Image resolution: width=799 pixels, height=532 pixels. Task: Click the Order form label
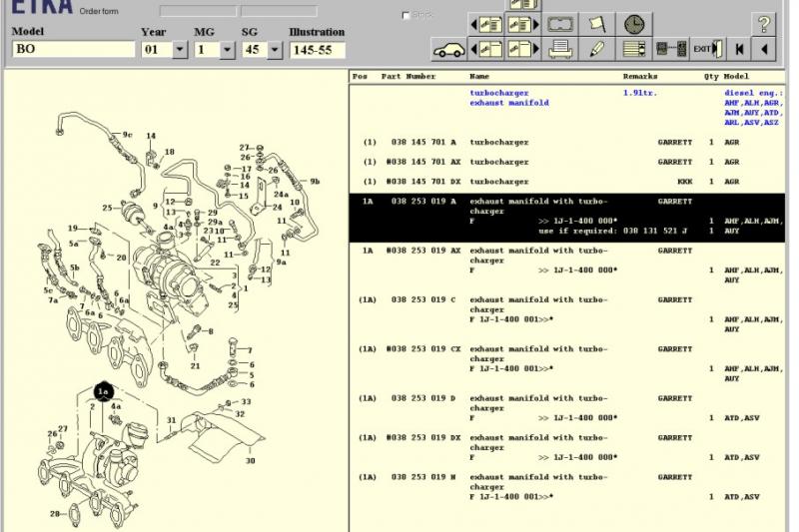click(x=99, y=11)
